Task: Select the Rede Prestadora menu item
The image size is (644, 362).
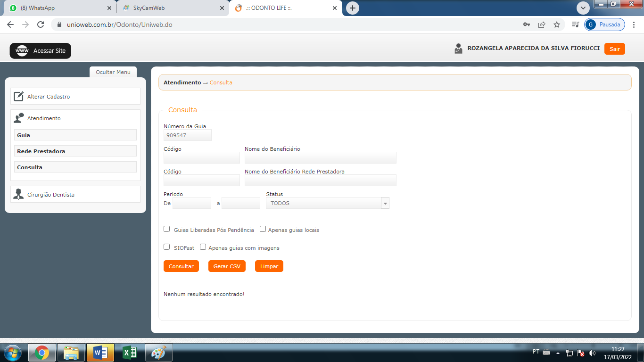Action: [x=75, y=151]
